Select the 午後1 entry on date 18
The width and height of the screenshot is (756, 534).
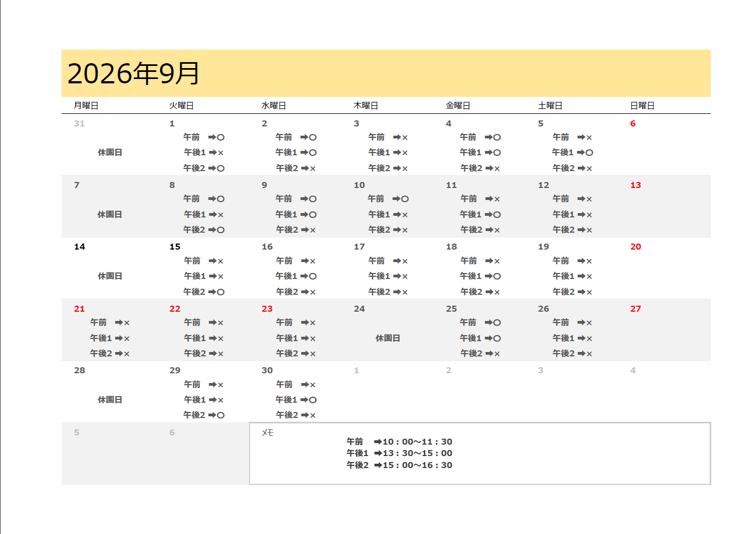coord(480,276)
